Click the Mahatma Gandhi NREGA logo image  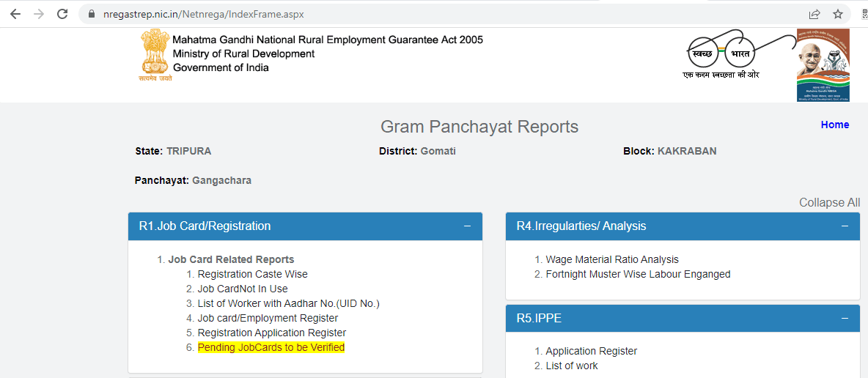pos(823,65)
